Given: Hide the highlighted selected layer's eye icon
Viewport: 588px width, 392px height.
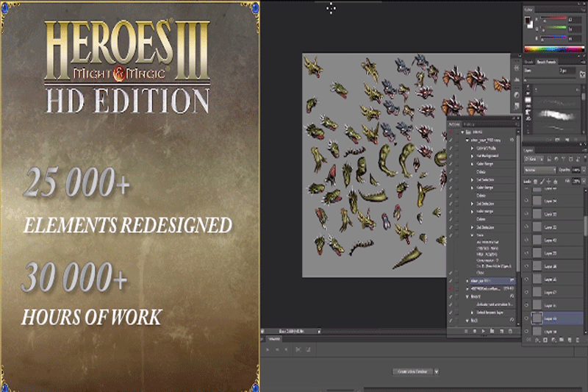Looking at the screenshot, I should (526, 318).
